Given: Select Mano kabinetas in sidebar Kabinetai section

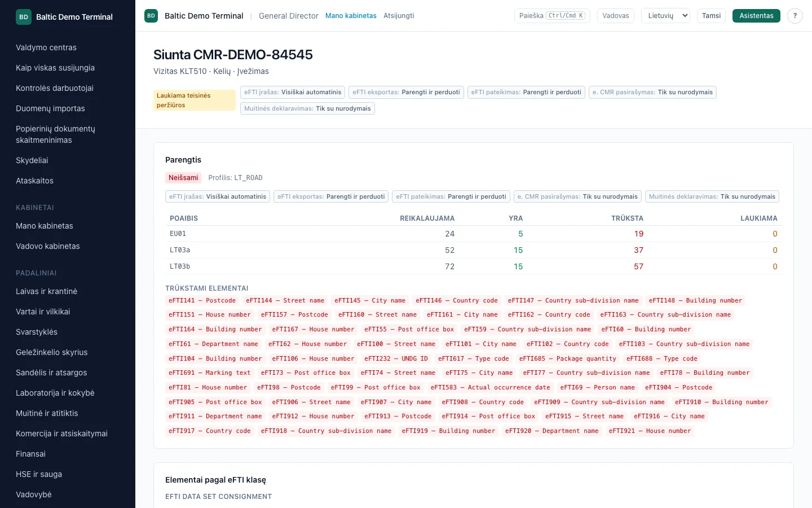Looking at the screenshot, I should point(45,226).
